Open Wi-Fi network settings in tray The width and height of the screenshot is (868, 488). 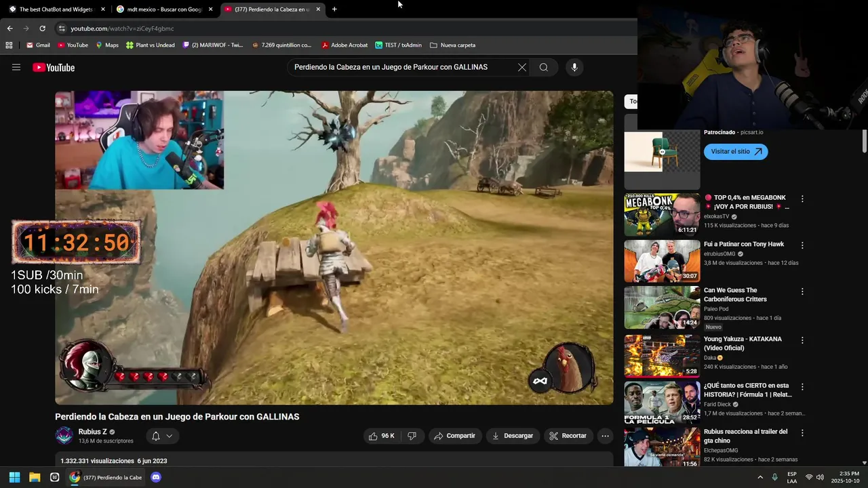pos(808,477)
